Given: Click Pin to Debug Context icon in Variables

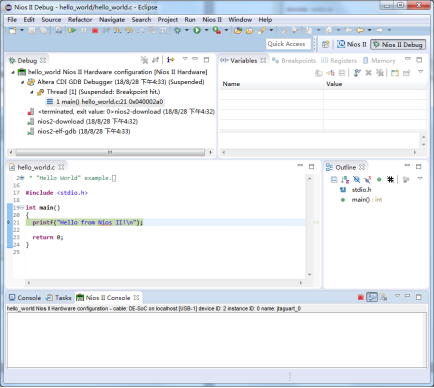Looking at the screenshot, I should [407, 72].
